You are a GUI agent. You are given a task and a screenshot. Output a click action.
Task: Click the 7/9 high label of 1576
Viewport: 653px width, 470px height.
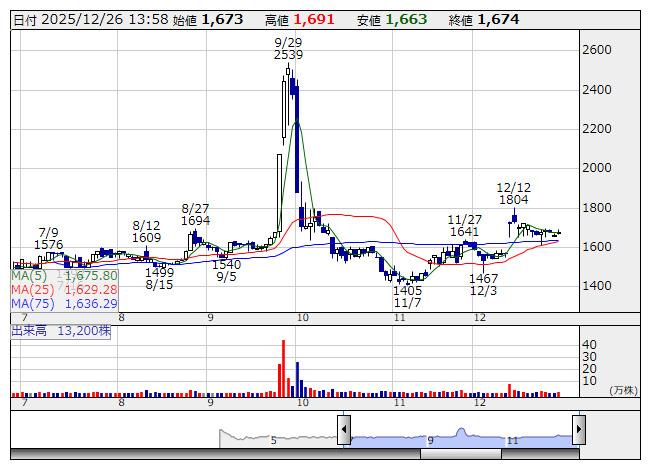(49, 238)
